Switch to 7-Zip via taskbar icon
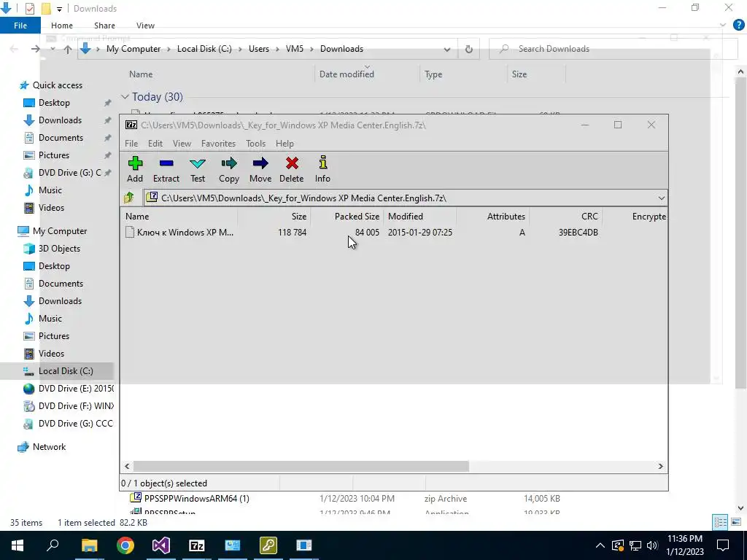This screenshot has width=747, height=560. pyautogui.click(x=197, y=545)
